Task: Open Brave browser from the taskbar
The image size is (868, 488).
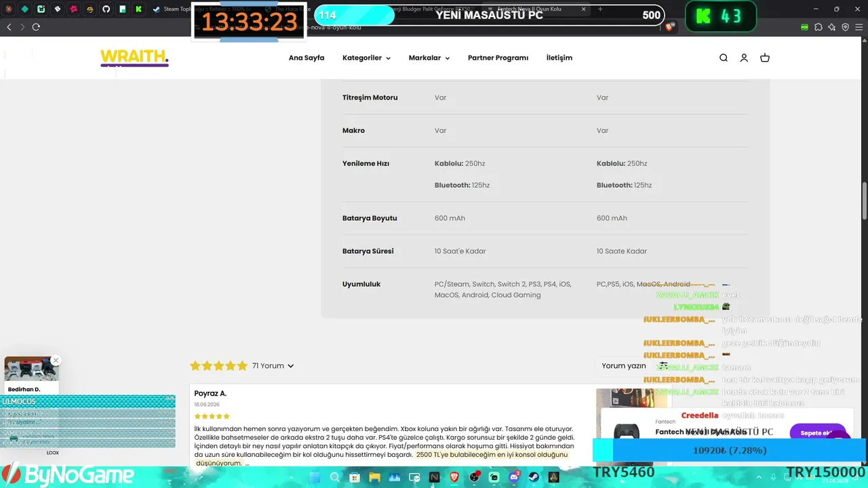Action: (x=454, y=478)
